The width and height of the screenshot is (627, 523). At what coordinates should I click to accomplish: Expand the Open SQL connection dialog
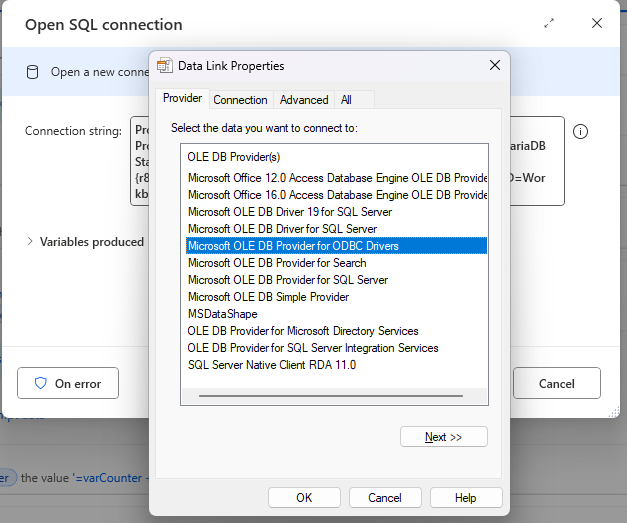(549, 23)
